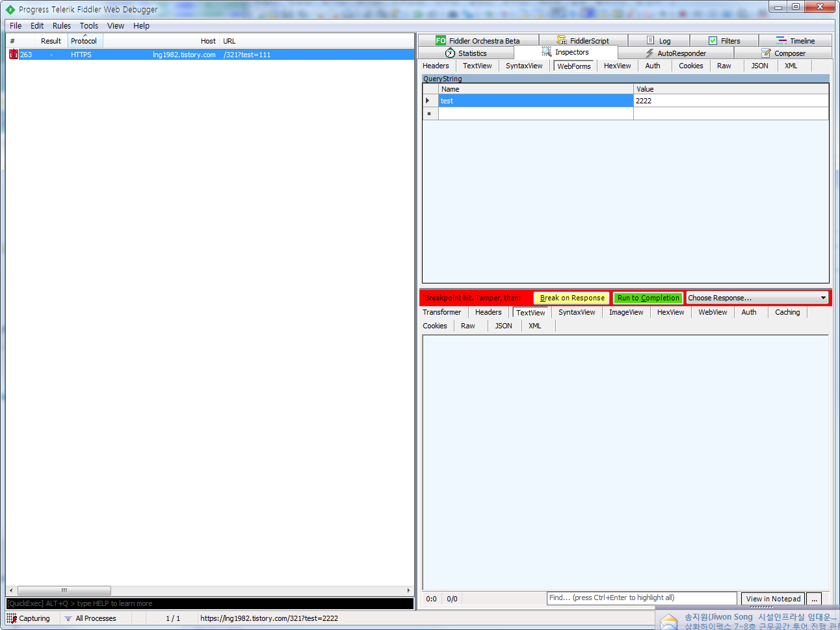Click the URL column header
Image resolution: width=840 pixels, height=630 pixels.
(x=316, y=41)
